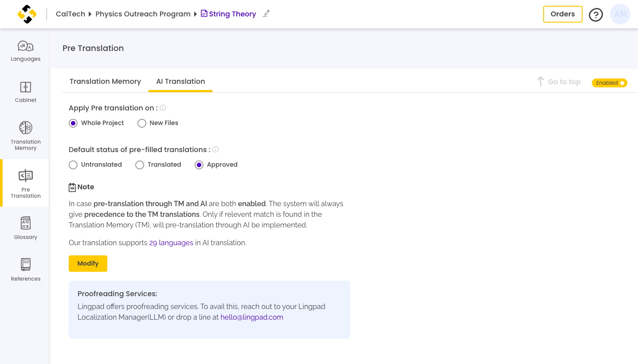Switch to the AI Translation tab

click(180, 82)
